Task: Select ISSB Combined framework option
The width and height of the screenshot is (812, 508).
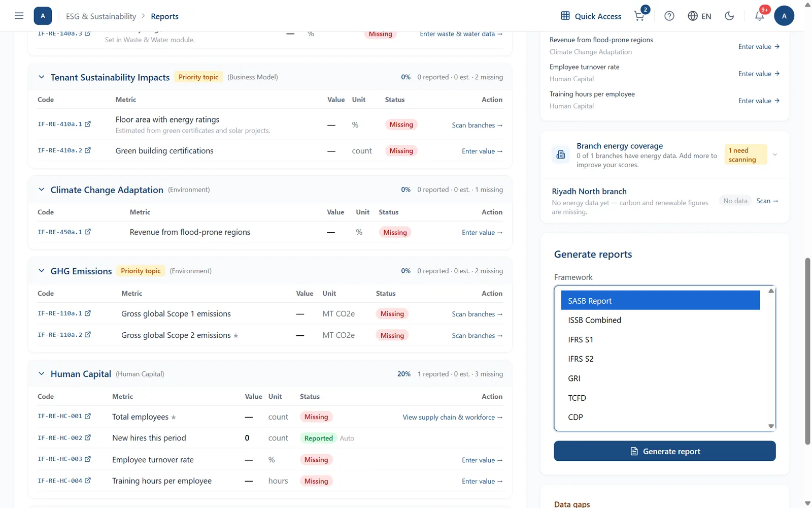Action: coord(660,320)
